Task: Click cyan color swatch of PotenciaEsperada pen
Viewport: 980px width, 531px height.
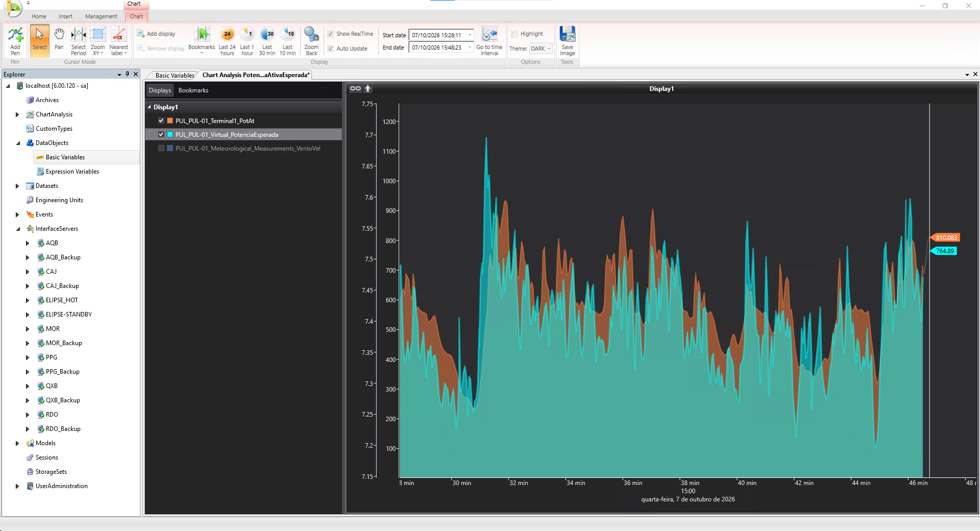Action: coord(170,135)
